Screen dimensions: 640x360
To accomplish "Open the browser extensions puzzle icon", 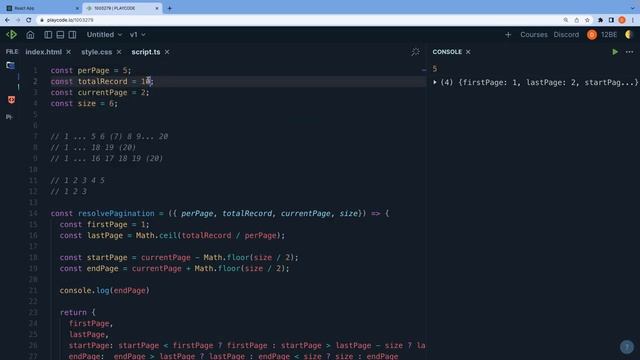I will [x=600, y=20].
